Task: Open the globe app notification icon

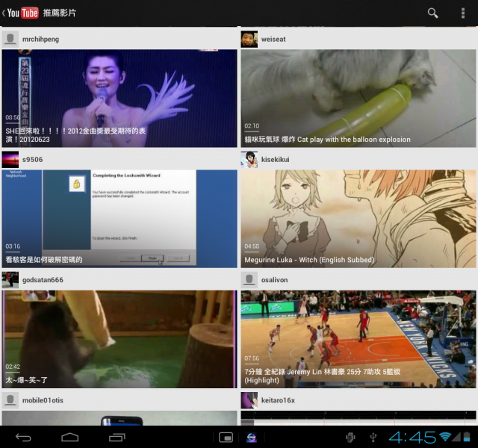Action: pyautogui.click(x=251, y=438)
